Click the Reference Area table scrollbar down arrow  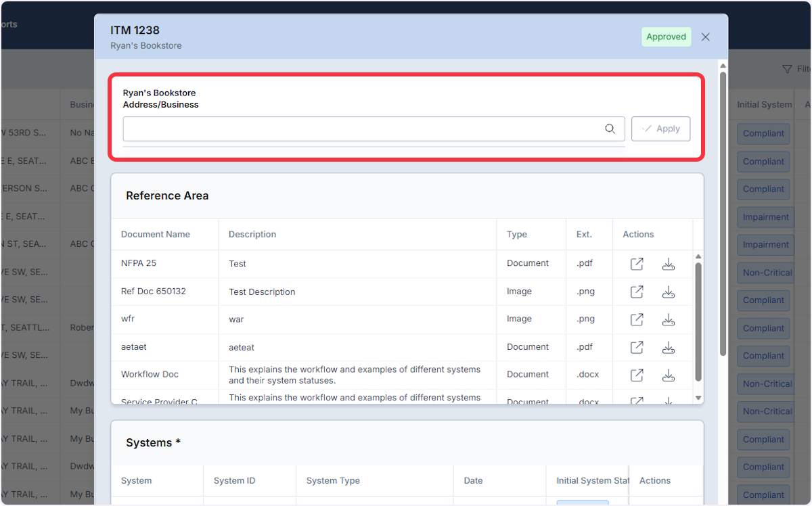click(x=698, y=398)
